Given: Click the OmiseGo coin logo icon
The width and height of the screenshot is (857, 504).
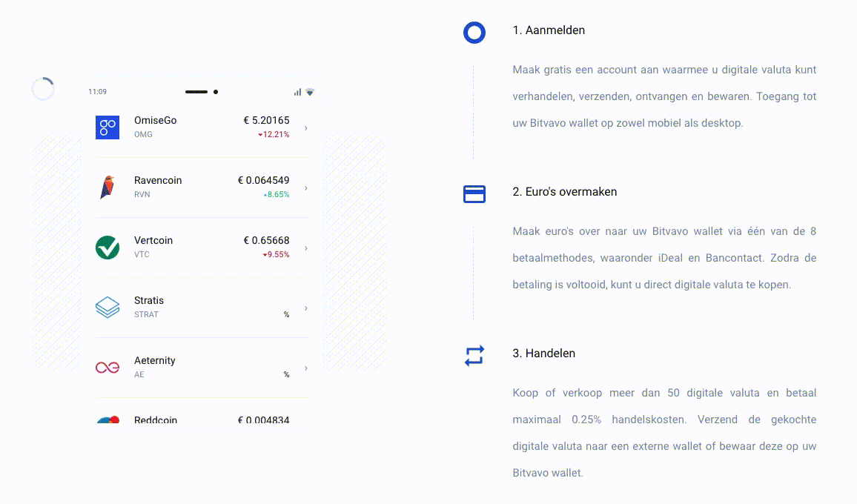Looking at the screenshot, I should pos(107,127).
